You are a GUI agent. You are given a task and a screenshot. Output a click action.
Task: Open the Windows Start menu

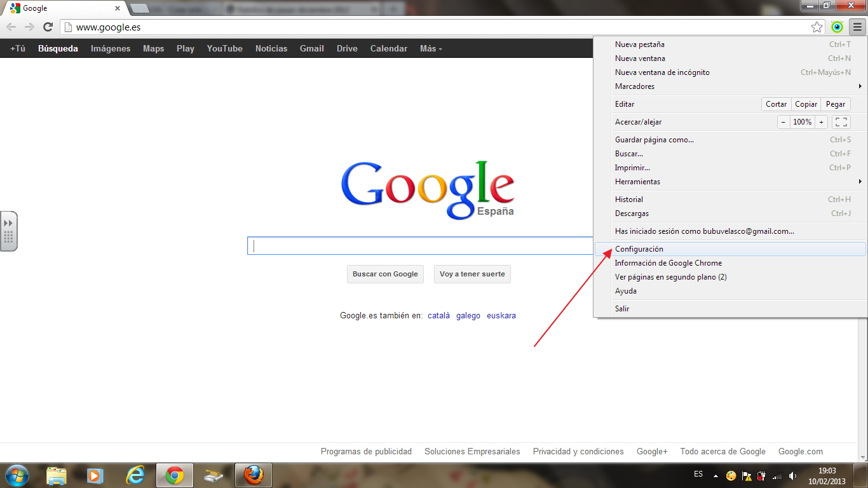[x=17, y=475]
